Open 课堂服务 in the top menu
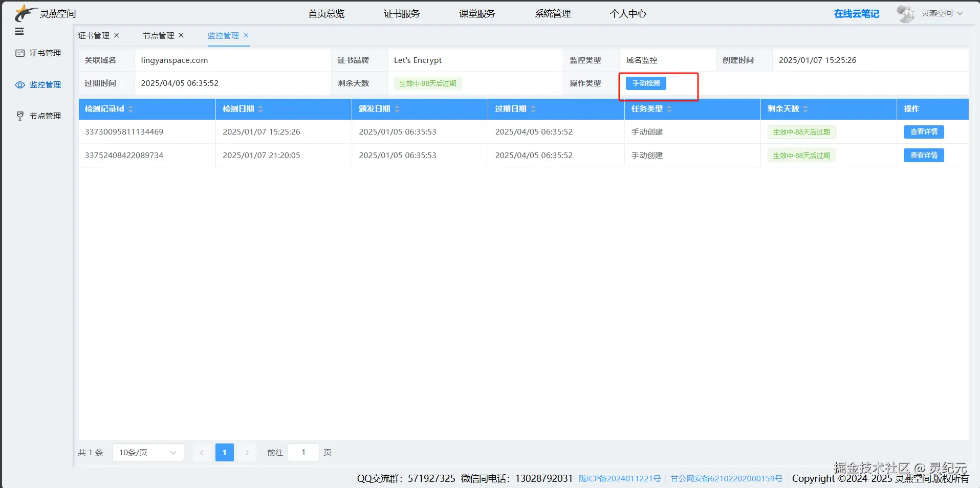 (477, 14)
